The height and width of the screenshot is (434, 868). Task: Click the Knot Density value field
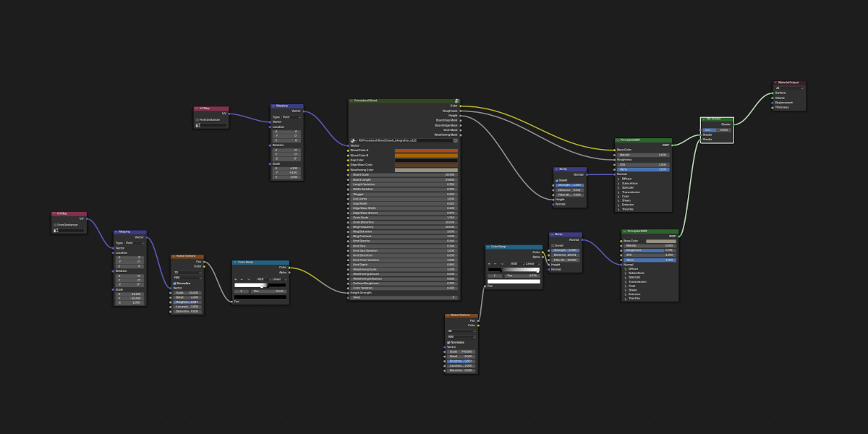pyautogui.click(x=404, y=241)
